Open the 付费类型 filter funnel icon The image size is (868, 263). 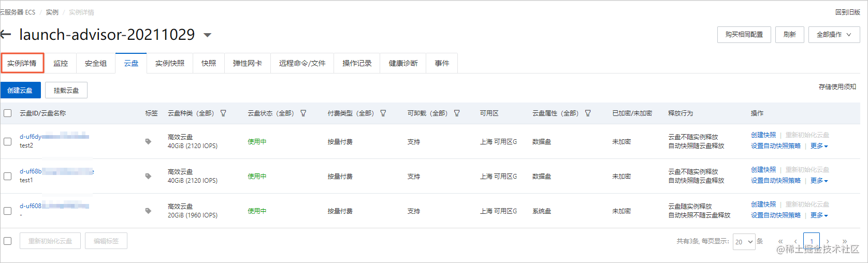[383, 113]
